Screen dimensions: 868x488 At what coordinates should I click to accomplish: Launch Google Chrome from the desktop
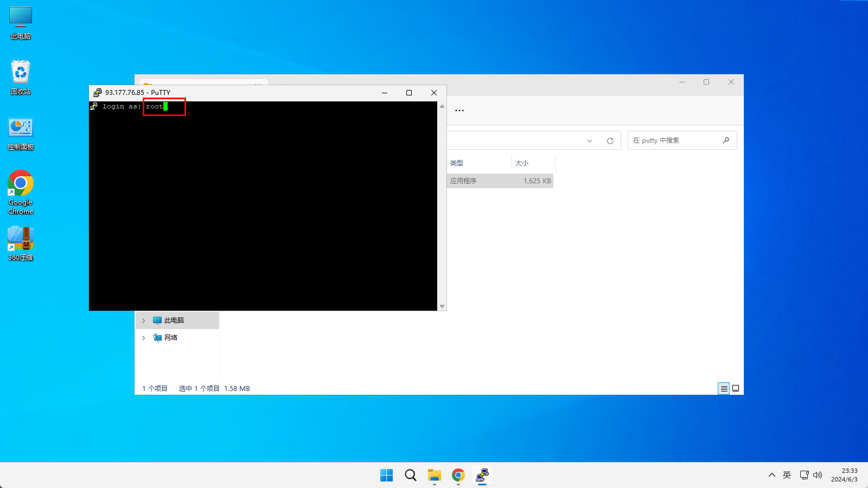[x=21, y=192]
